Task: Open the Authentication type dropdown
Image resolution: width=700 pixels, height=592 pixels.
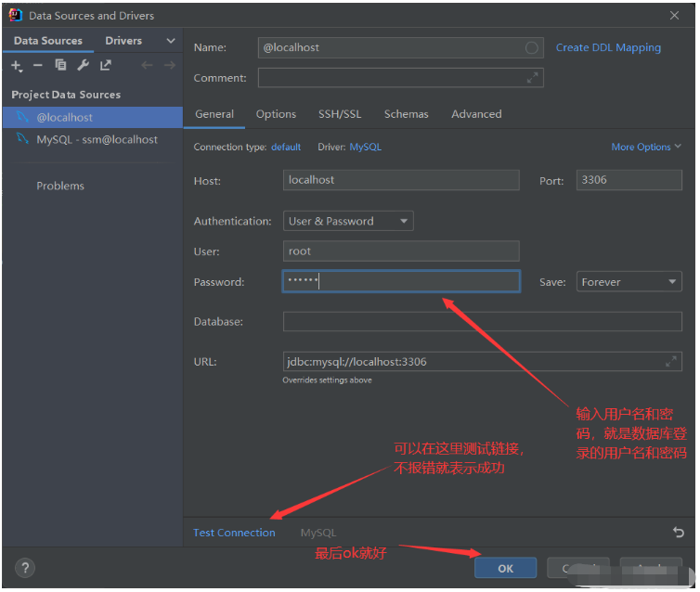Action: (348, 221)
